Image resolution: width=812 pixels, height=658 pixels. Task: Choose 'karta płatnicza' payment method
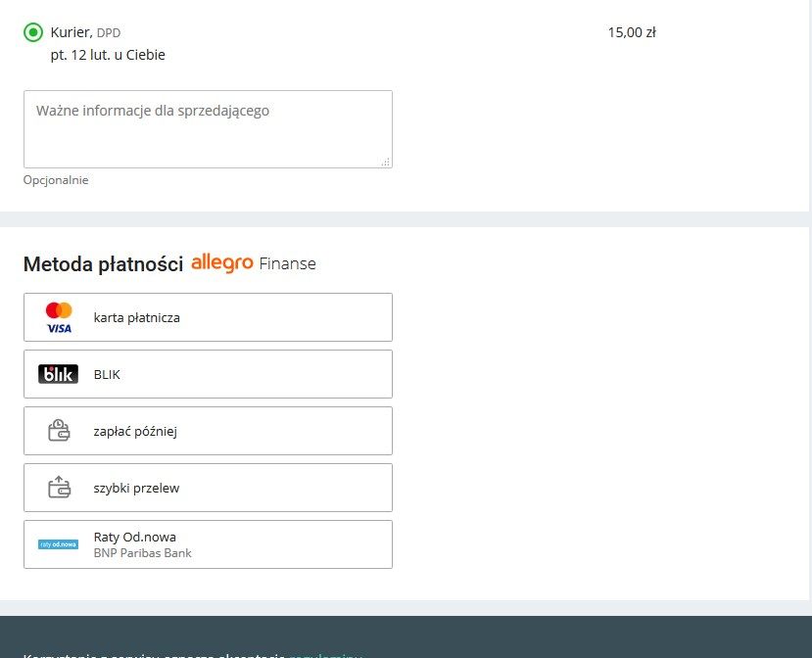coord(137,317)
